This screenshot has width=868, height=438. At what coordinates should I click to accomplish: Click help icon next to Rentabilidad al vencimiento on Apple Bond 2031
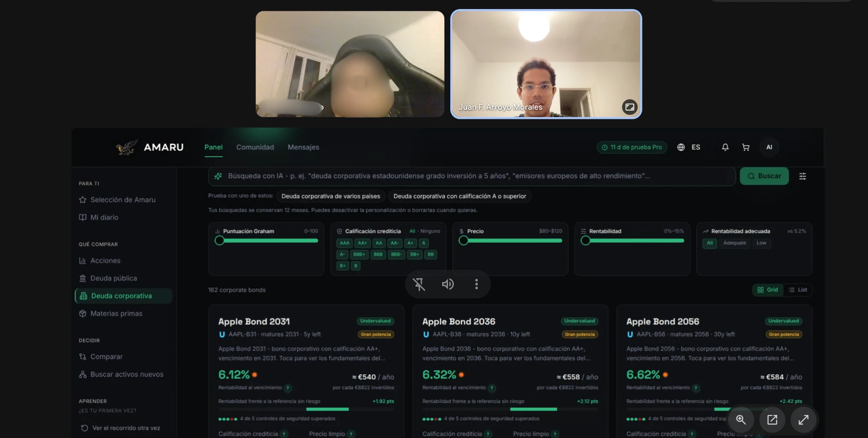(288, 388)
